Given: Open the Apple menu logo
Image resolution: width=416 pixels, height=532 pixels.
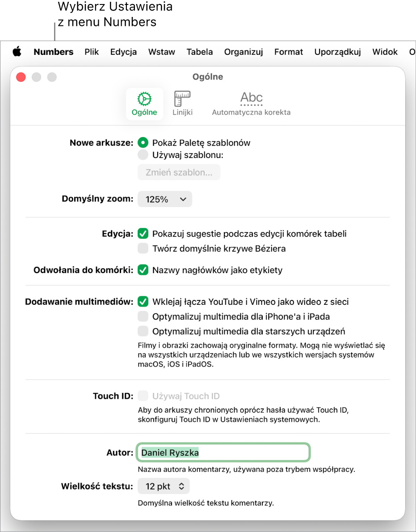Looking at the screenshot, I should 17,52.
